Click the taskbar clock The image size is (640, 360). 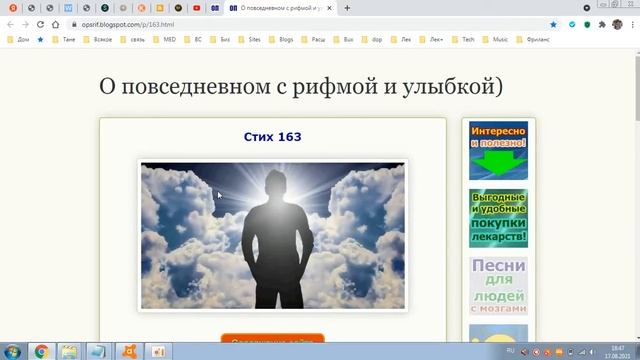618,352
